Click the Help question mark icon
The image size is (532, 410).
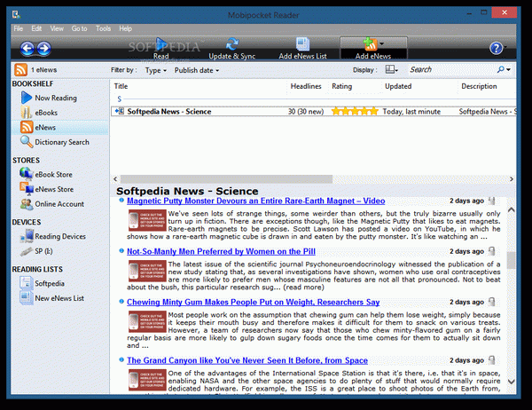click(x=496, y=48)
